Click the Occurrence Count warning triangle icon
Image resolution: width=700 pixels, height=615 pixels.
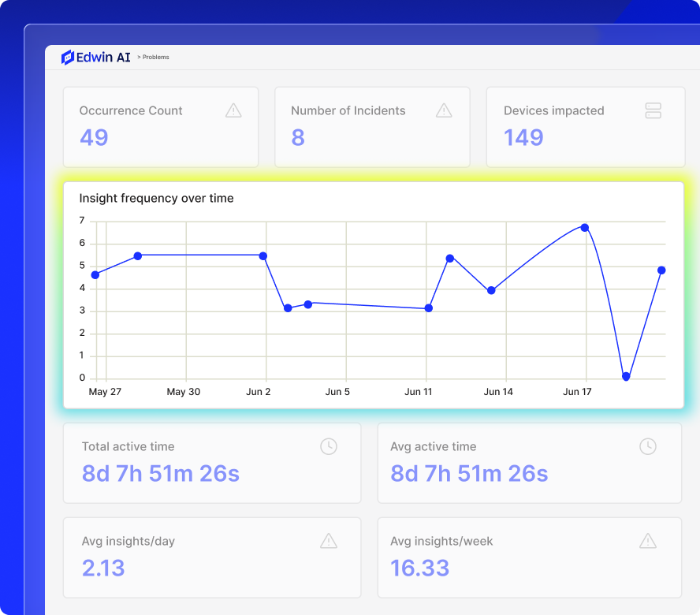click(233, 110)
